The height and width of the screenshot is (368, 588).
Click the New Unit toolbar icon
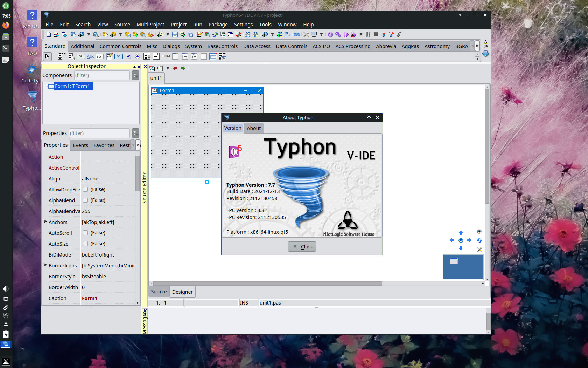(56, 34)
